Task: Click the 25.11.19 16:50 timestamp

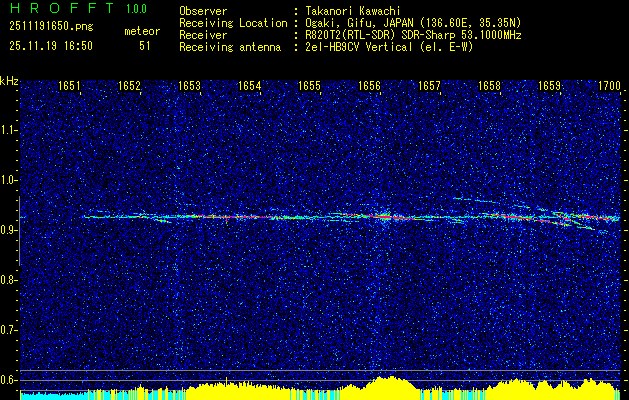Action: [50, 45]
